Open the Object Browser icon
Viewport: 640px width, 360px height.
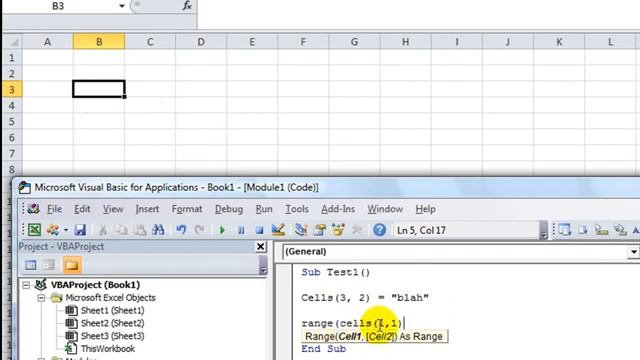(x=338, y=230)
